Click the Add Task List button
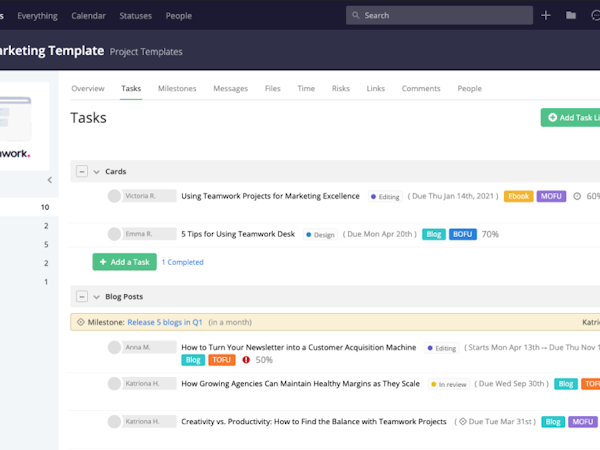This screenshot has height=450, width=600. click(x=570, y=117)
